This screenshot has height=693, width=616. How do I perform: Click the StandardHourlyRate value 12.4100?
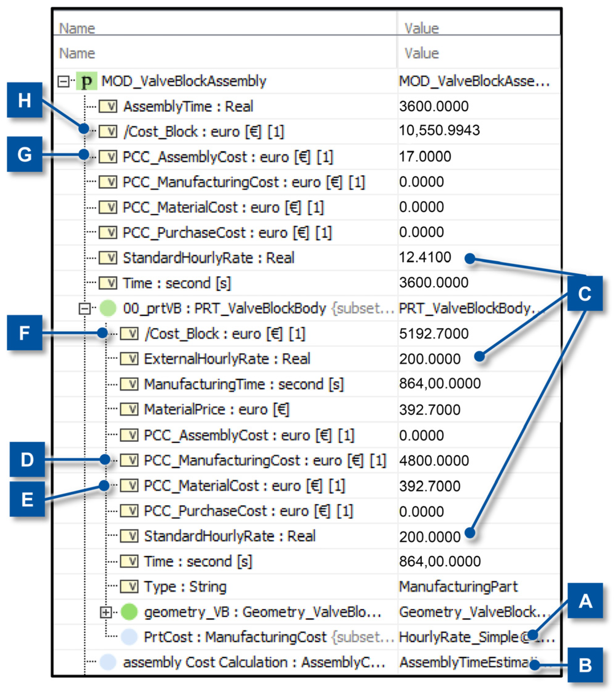pyautogui.click(x=425, y=257)
